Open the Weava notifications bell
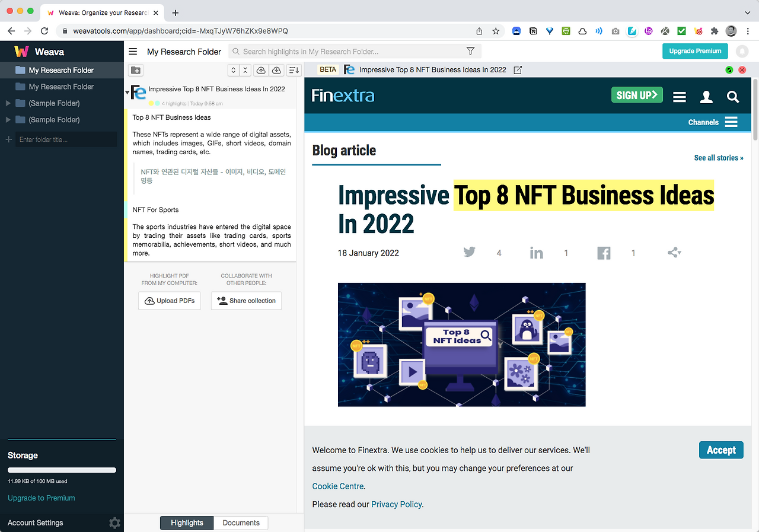The width and height of the screenshot is (759, 532). (742, 52)
